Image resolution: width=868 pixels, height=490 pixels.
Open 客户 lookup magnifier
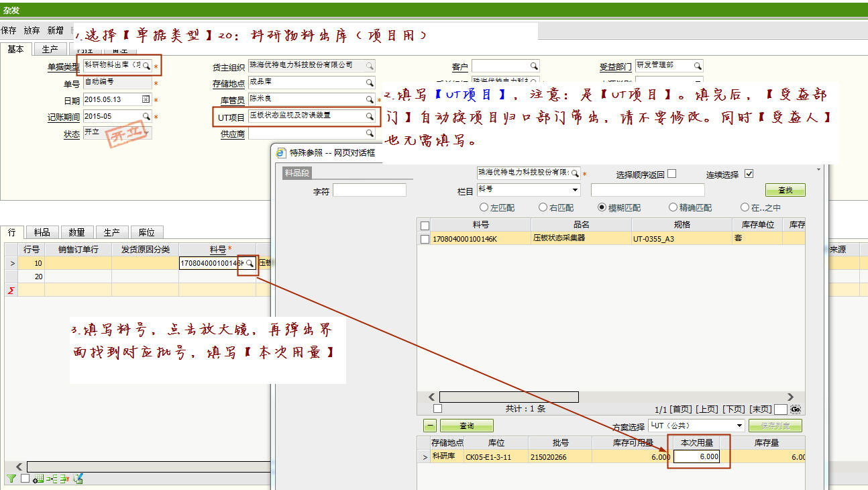tap(533, 66)
